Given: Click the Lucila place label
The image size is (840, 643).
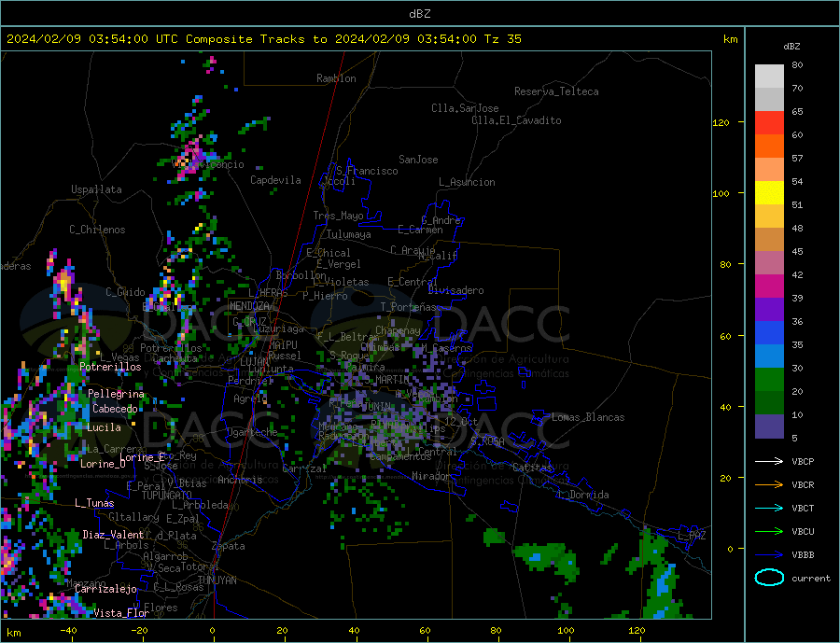Looking at the screenshot, I should [104, 427].
